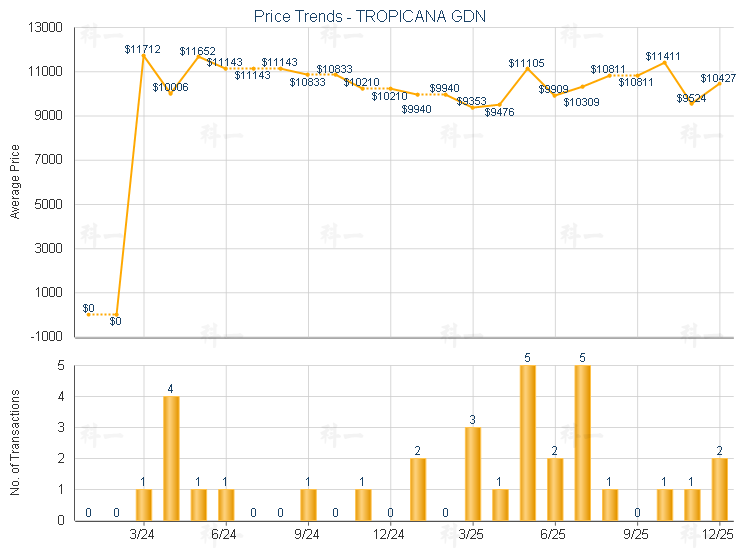The image size is (740, 550).
Task: Click the bar with 4 transactions
Action: (171, 458)
